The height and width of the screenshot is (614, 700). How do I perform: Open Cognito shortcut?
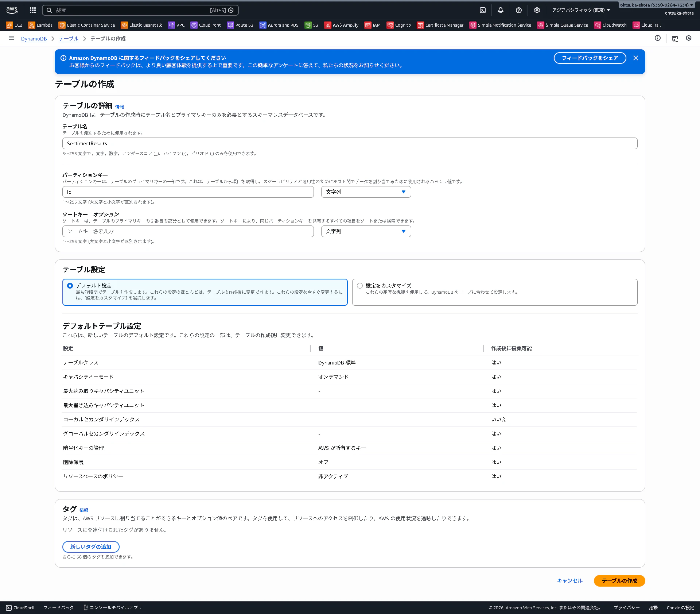click(399, 25)
